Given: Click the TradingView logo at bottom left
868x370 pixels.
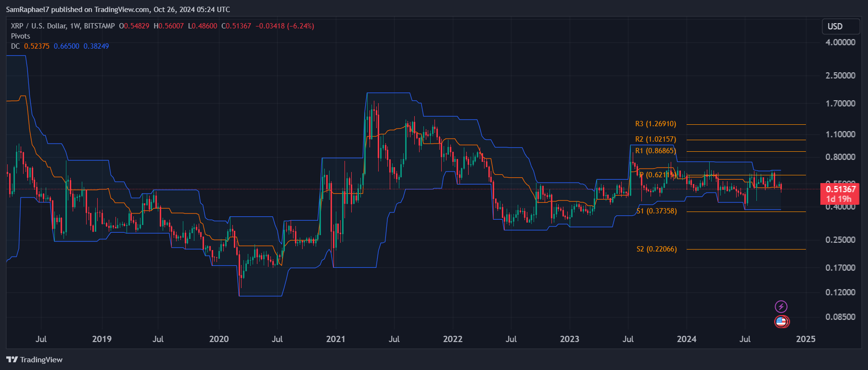Looking at the screenshot, I should coord(34,359).
